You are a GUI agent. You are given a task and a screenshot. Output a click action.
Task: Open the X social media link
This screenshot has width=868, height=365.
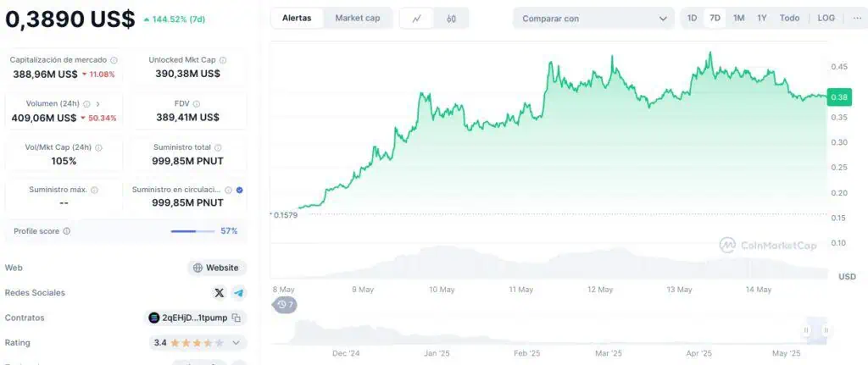(x=220, y=292)
